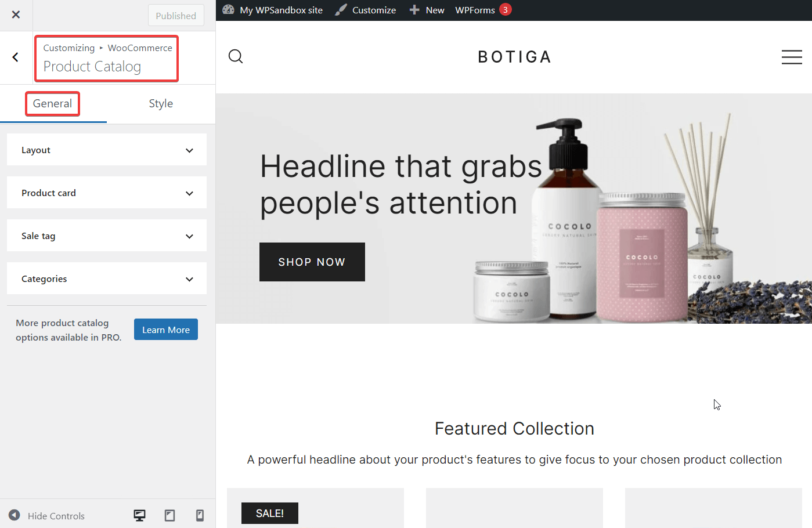The height and width of the screenshot is (528, 812).
Task: Switch preview to desktop device icon
Action: (139, 515)
